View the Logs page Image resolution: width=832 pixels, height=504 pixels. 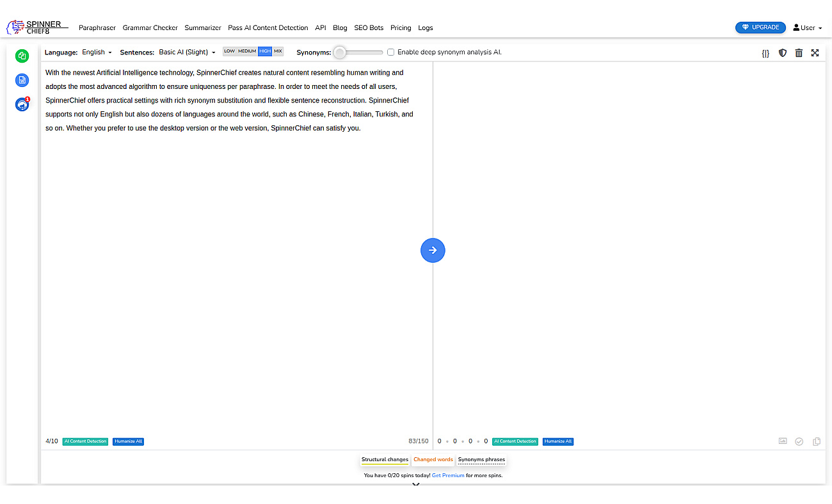426,28
